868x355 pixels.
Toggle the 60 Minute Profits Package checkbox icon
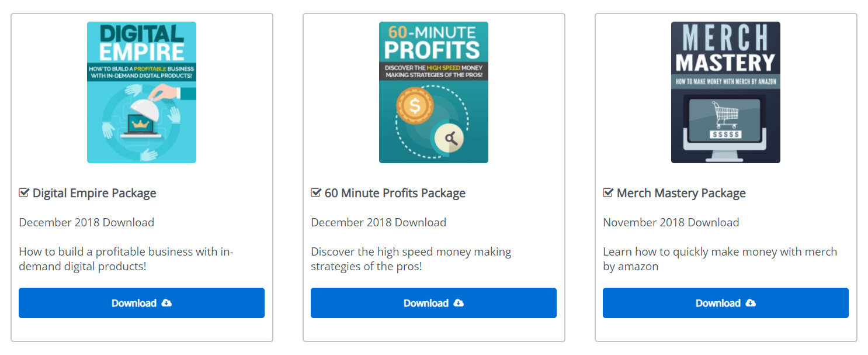(316, 192)
